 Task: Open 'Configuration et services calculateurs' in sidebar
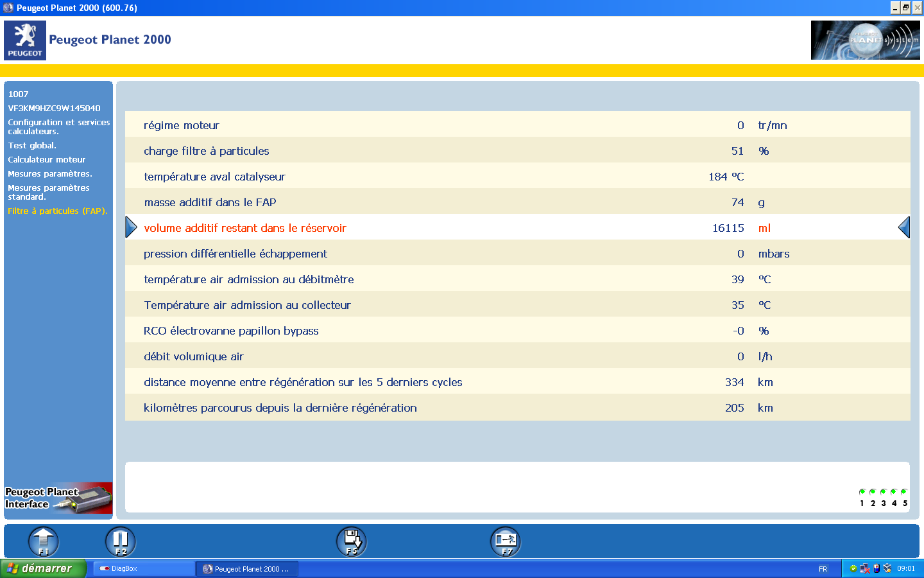pyautogui.click(x=59, y=127)
